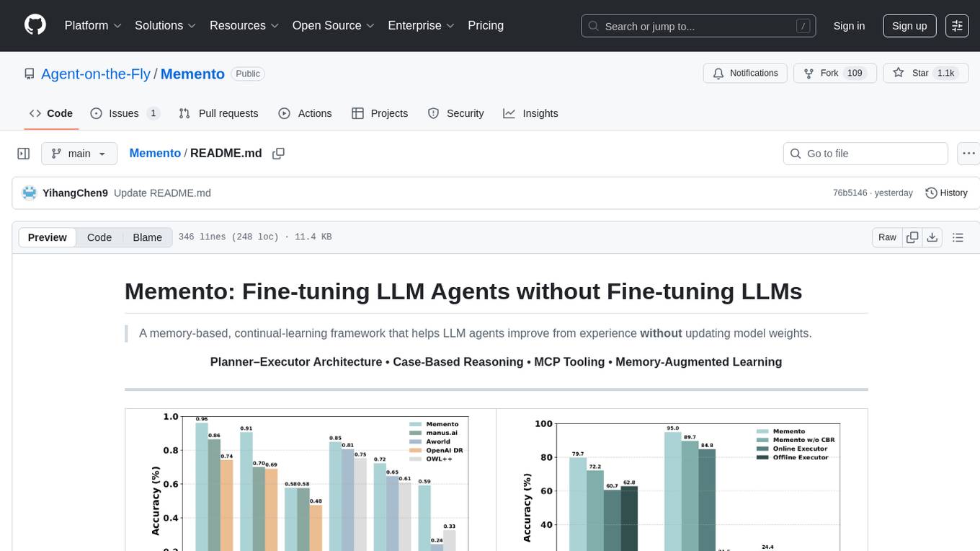
Task: Open the Projects tab
Action: [x=380, y=113]
